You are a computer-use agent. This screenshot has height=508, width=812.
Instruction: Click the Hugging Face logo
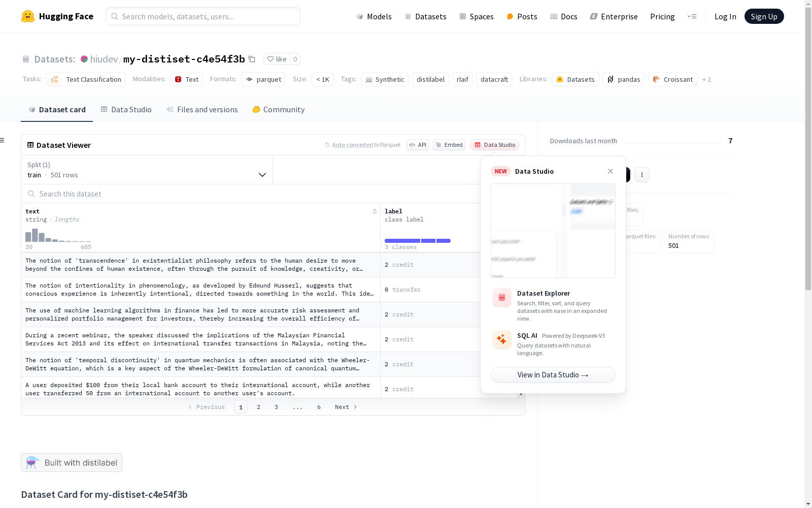point(57,16)
